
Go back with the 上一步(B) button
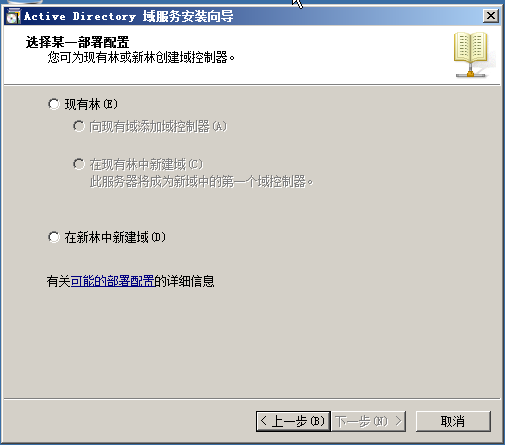pos(293,421)
